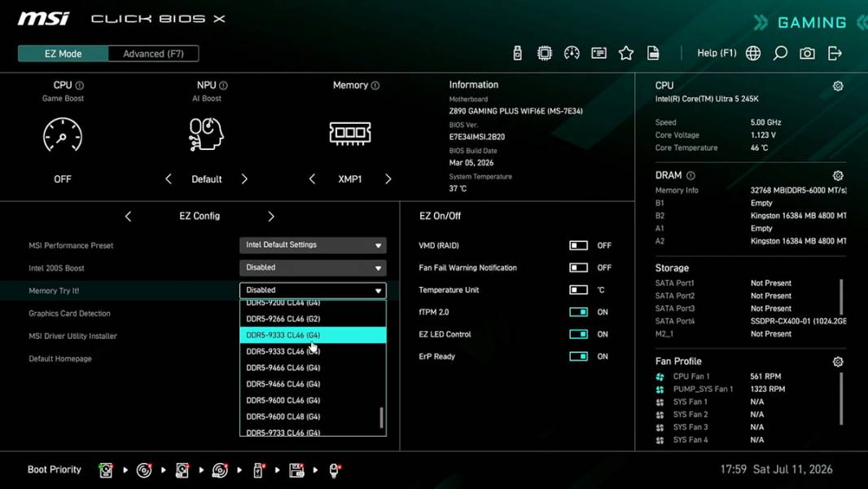This screenshot has height=489, width=868.
Task: Click Memory Try It! list scrollbar thumb
Action: [x=381, y=418]
